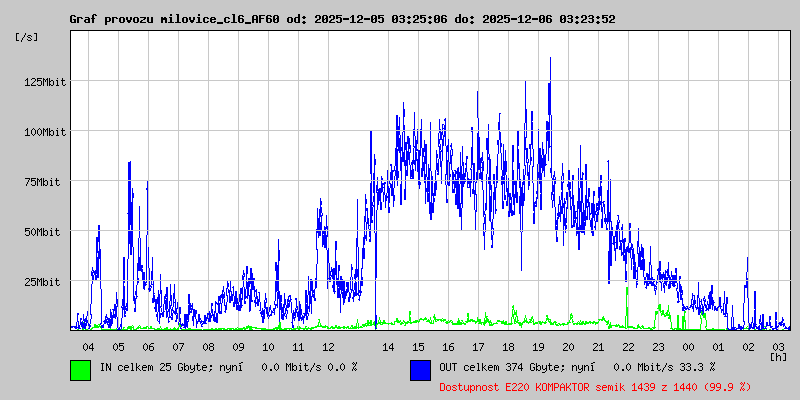Click the blue OUT legend color square
The width and height of the screenshot is (800, 400).
(x=420, y=369)
